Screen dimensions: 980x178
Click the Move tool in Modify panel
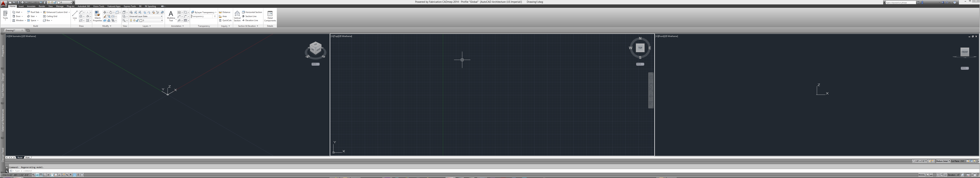click(x=105, y=12)
